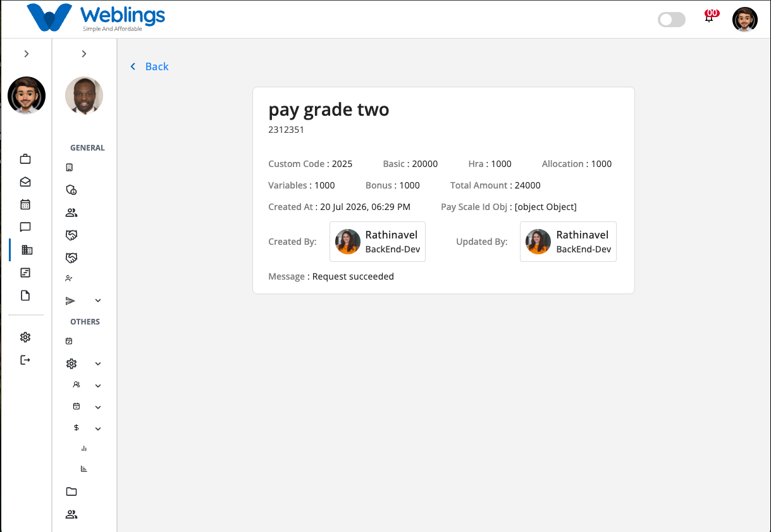Click the 'Bonus : 1000' value
This screenshot has height=532, width=771.
393,185
